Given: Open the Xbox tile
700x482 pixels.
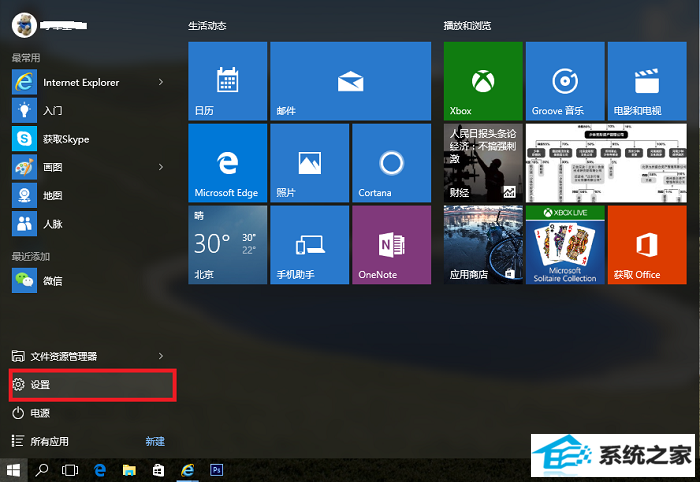Looking at the screenshot, I should 483,81.
